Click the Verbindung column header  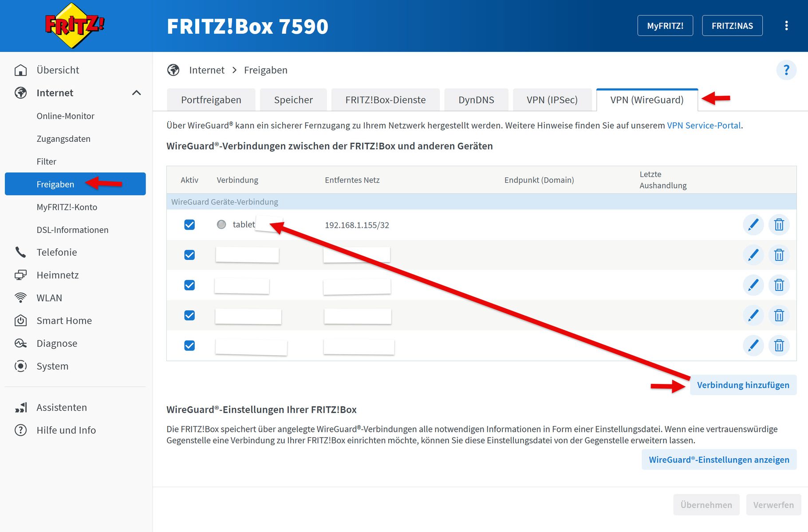[237, 180]
